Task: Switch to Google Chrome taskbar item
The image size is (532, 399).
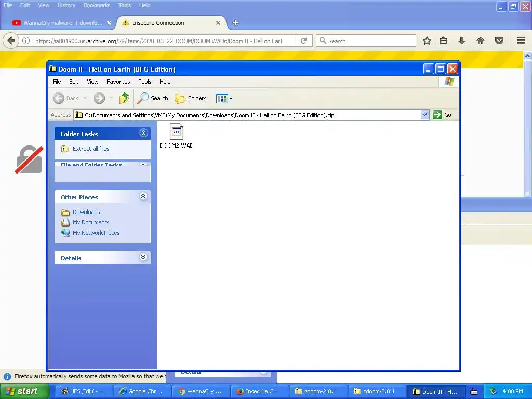Action: [142, 391]
